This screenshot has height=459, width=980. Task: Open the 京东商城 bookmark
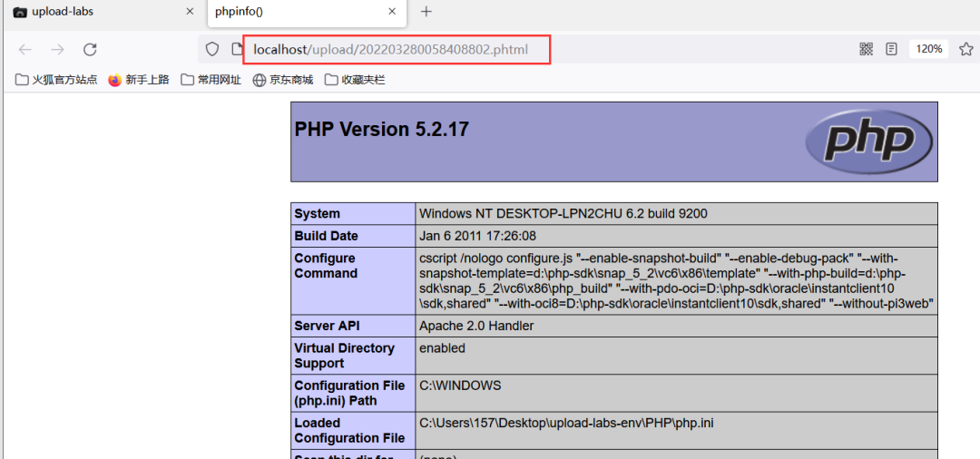[x=283, y=80]
